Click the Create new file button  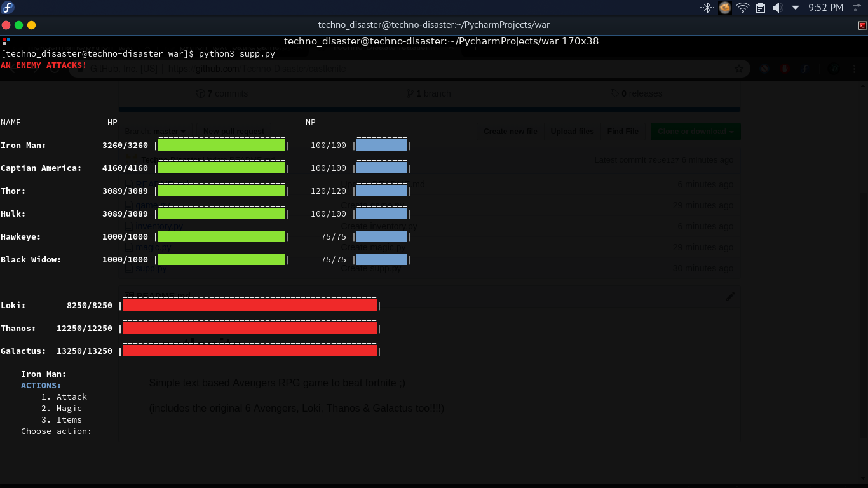510,132
